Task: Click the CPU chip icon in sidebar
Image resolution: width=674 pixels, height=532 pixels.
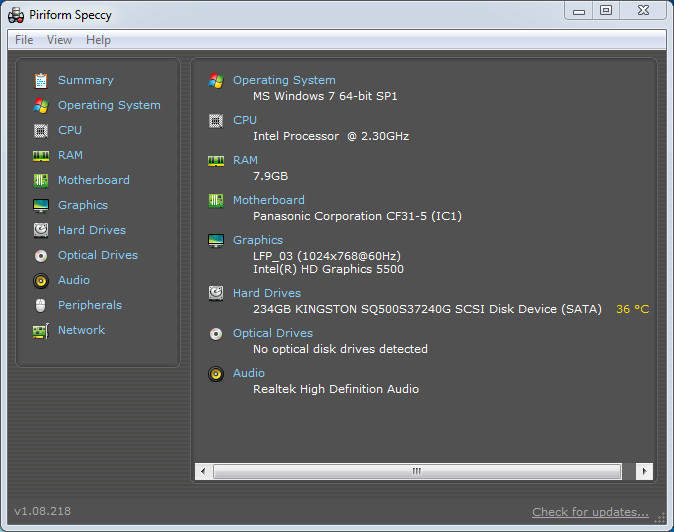Action: [41, 131]
